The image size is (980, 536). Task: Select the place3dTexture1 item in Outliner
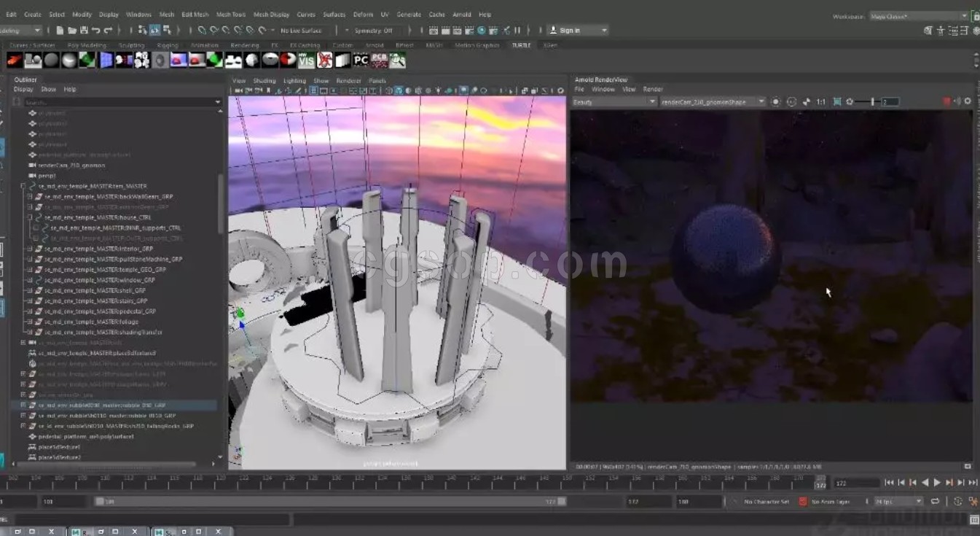tap(59, 446)
